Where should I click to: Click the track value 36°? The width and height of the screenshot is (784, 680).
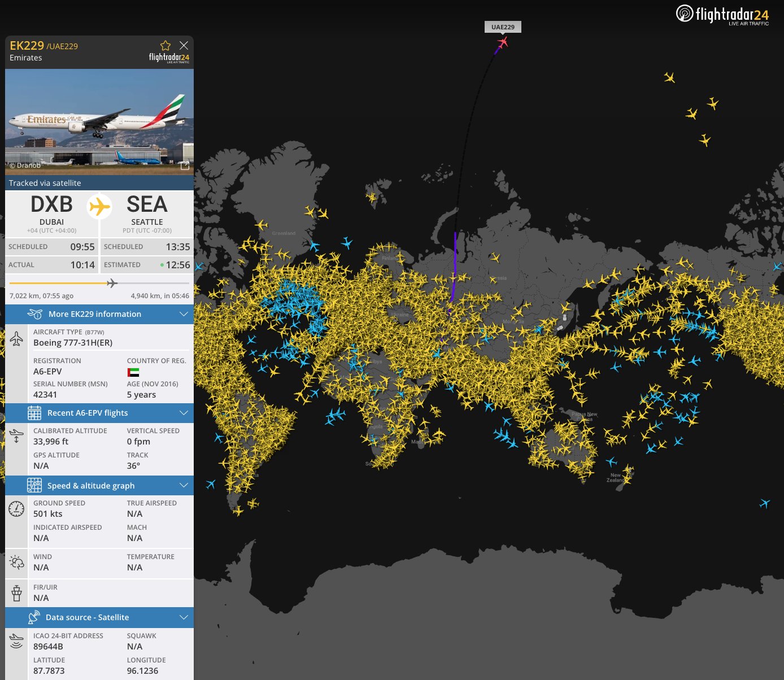133,466
